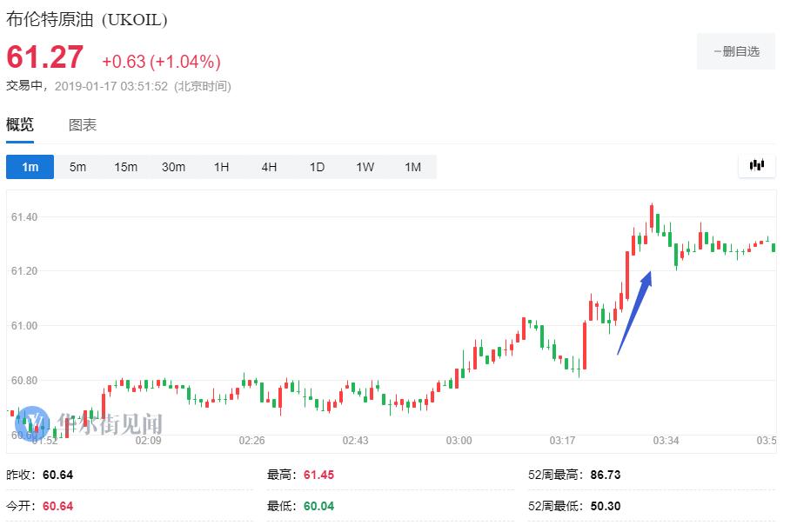Screen dimensions: 797x532
Task: Click the minus icon in 删自选 button
Action: 718,52
